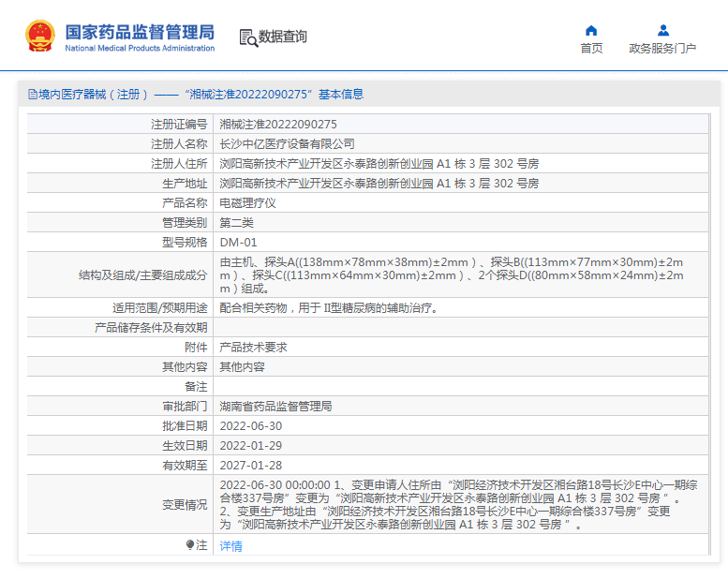The width and height of the screenshot is (728, 579).
Task: Click the 政务服务门户 user icon
Action: 663,31
